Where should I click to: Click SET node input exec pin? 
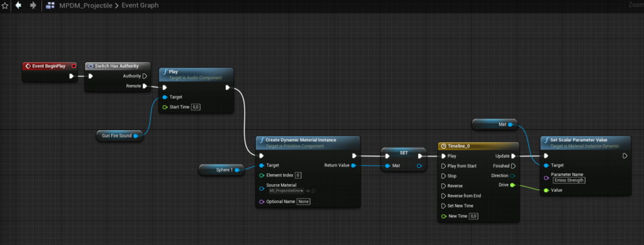(x=387, y=156)
